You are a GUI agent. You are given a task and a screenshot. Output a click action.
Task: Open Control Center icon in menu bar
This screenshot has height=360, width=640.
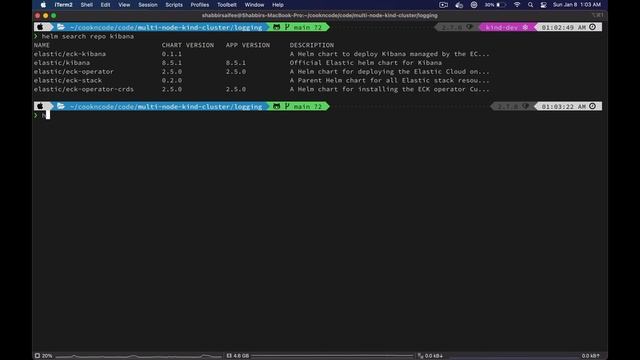pyautogui.click(x=543, y=5)
